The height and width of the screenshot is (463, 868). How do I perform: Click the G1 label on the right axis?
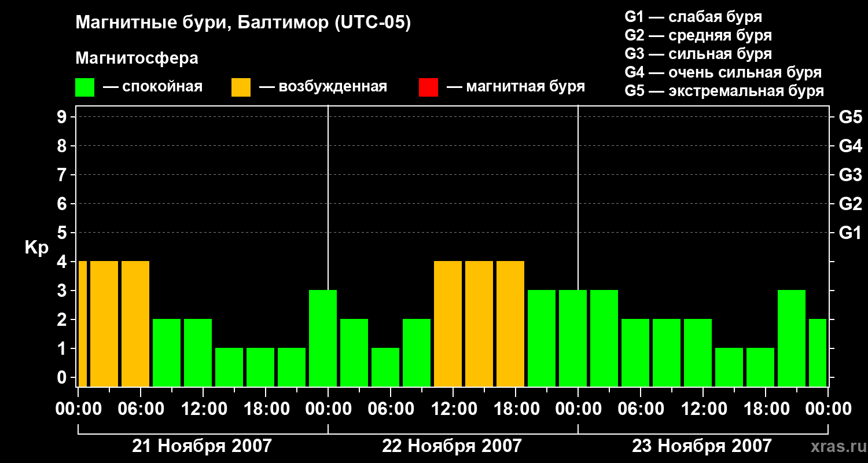[851, 233]
